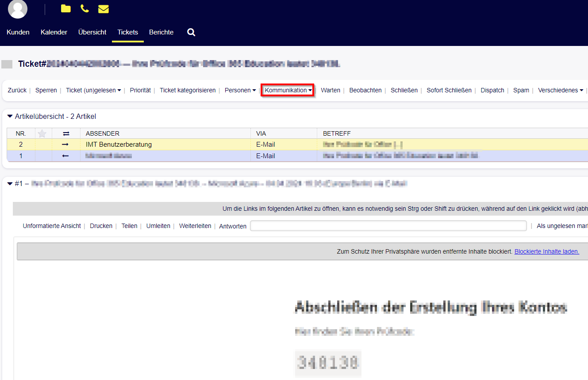Collapse the article #1 section
The width and height of the screenshot is (588, 380).
pyautogui.click(x=10, y=183)
